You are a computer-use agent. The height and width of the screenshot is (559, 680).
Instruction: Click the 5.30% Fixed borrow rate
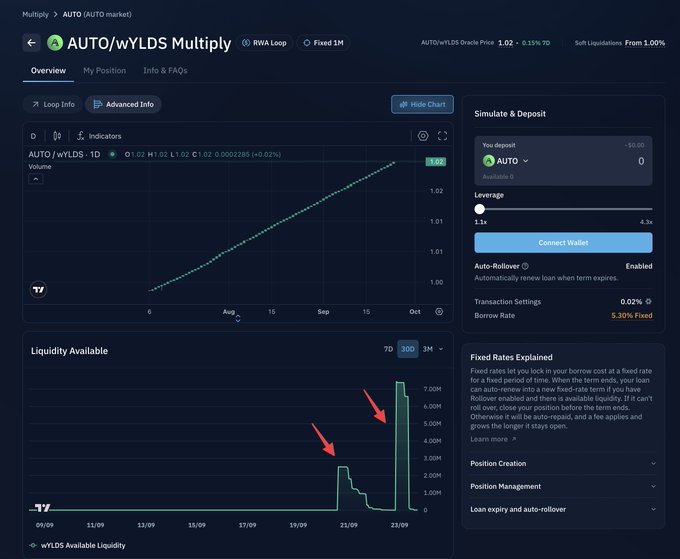[x=631, y=315]
